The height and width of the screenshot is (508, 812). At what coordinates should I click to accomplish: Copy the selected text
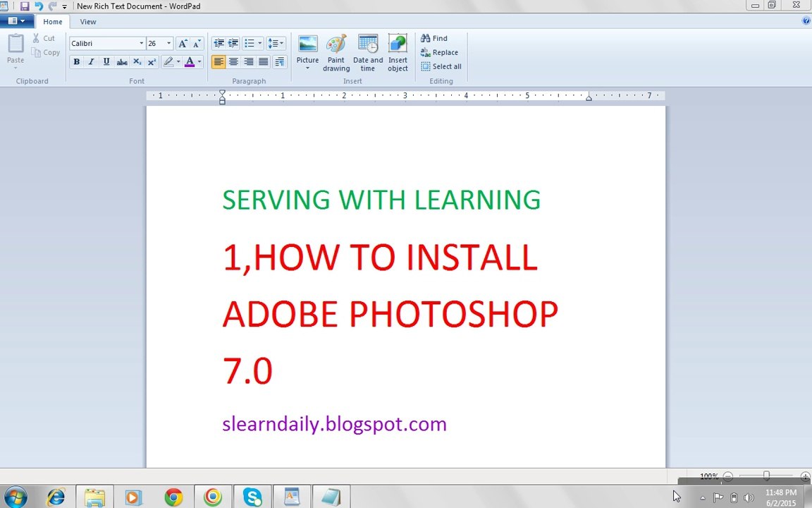[45, 52]
